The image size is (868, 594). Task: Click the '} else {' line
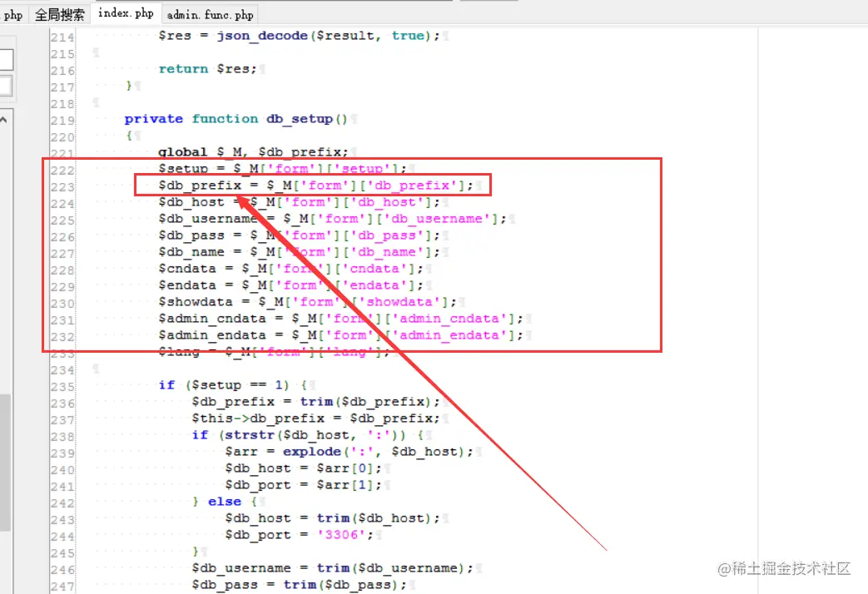click(224, 502)
